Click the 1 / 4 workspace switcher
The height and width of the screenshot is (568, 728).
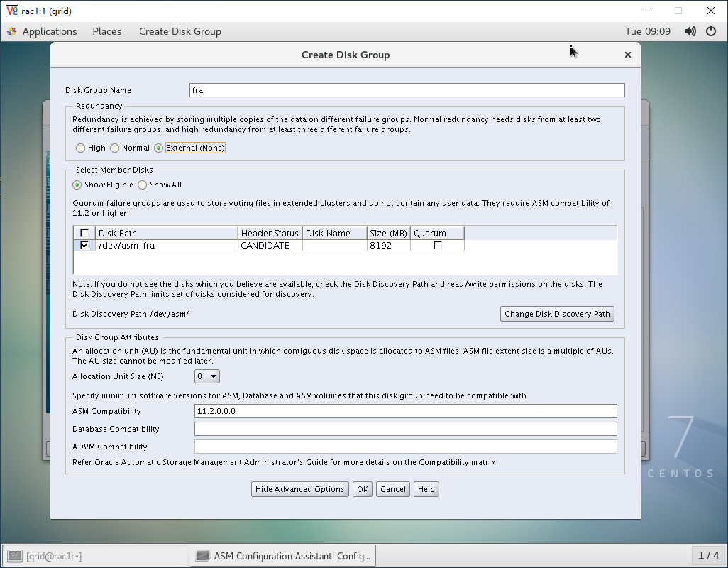pos(709,555)
